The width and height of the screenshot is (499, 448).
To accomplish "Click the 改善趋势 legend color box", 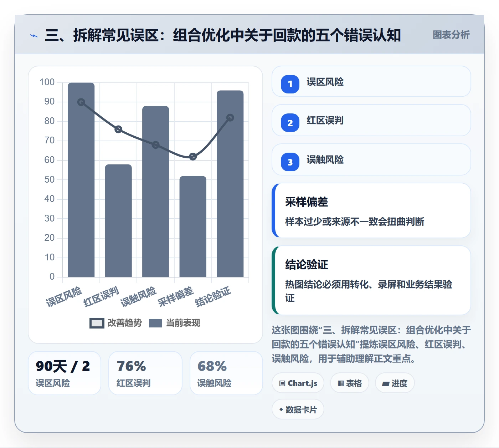I will click(x=97, y=323).
